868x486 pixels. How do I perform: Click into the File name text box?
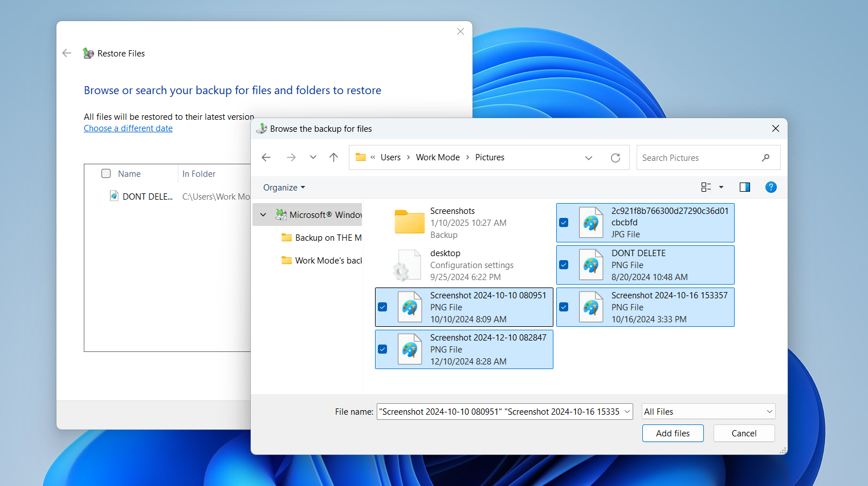[500, 412]
